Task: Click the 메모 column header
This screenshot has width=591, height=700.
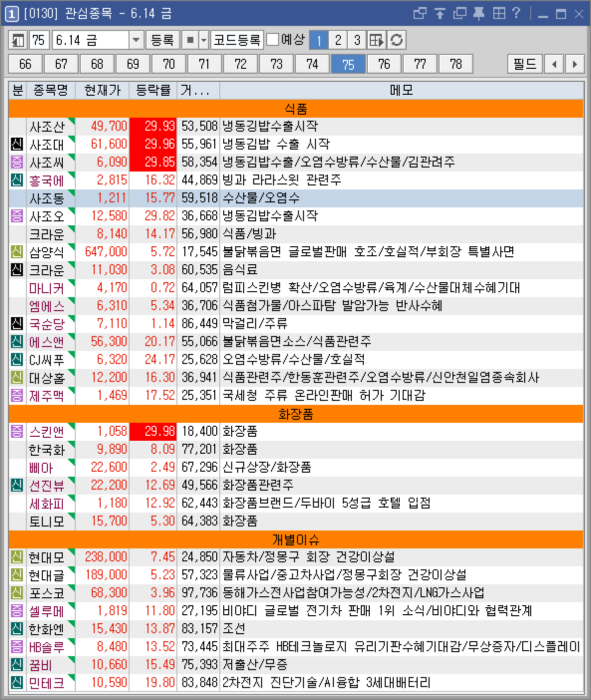Action: tap(401, 90)
